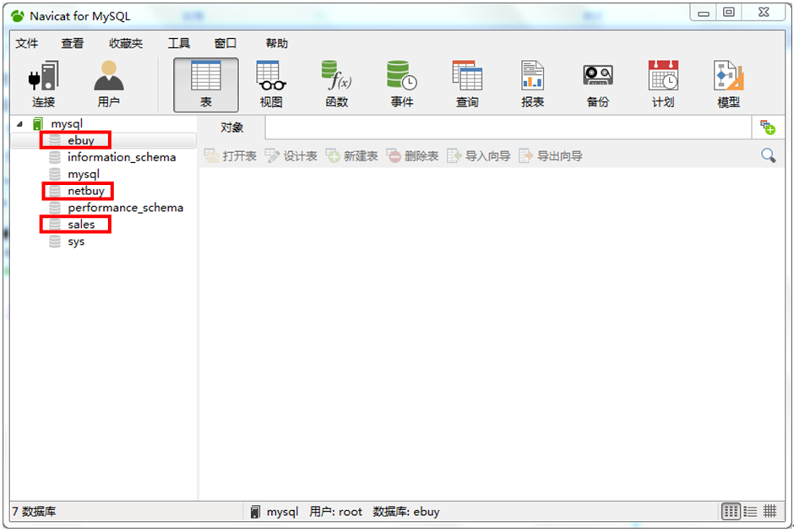
Task: Open the User (用户) manager icon
Action: (109, 84)
